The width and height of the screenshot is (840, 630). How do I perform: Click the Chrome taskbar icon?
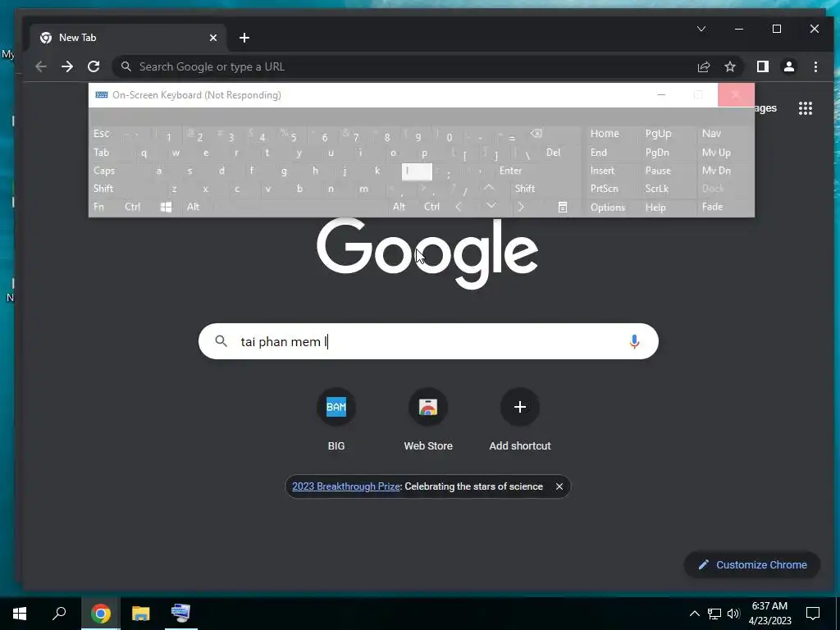(x=101, y=614)
